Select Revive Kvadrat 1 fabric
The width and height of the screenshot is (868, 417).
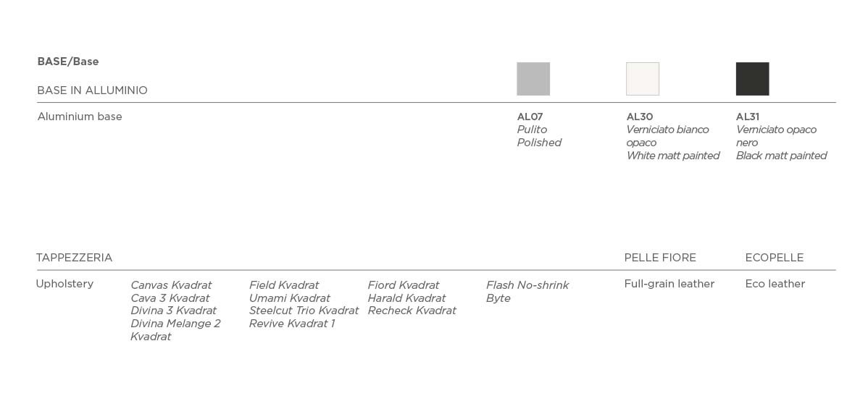pos(292,324)
